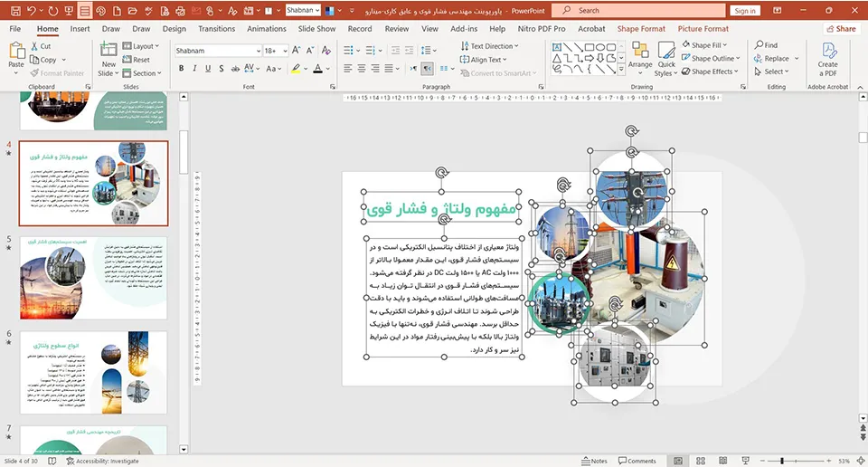Screen dimensions: 868x467
Task: Click the numbering list icon
Action: click(371, 51)
